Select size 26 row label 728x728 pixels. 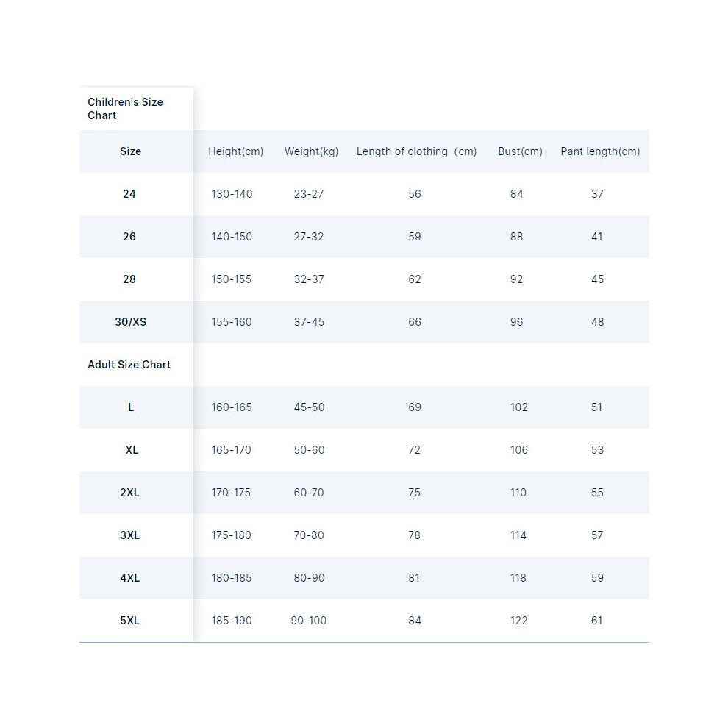tap(129, 237)
